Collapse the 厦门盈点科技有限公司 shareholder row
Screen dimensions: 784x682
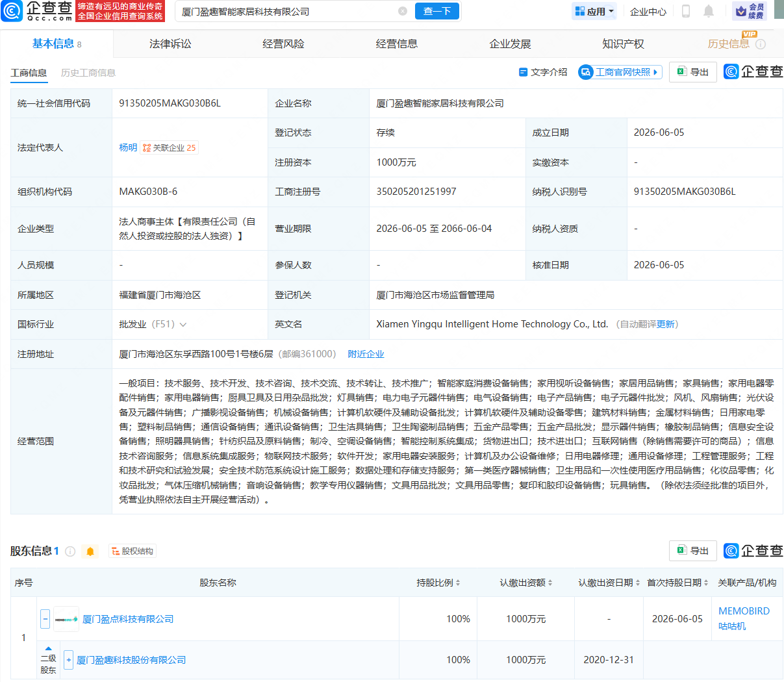(45, 619)
